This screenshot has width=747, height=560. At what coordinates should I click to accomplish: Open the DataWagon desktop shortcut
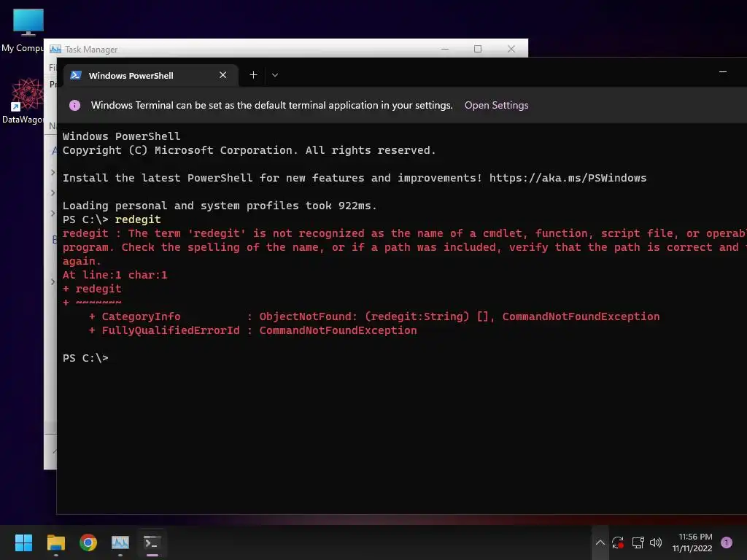23,101
